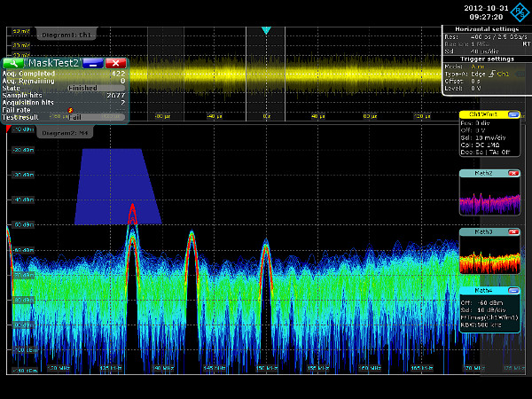Click the trigger Level 0 V value
This screenshot has height=399, width=532.
pyautogui.click(x=476, y=88)
